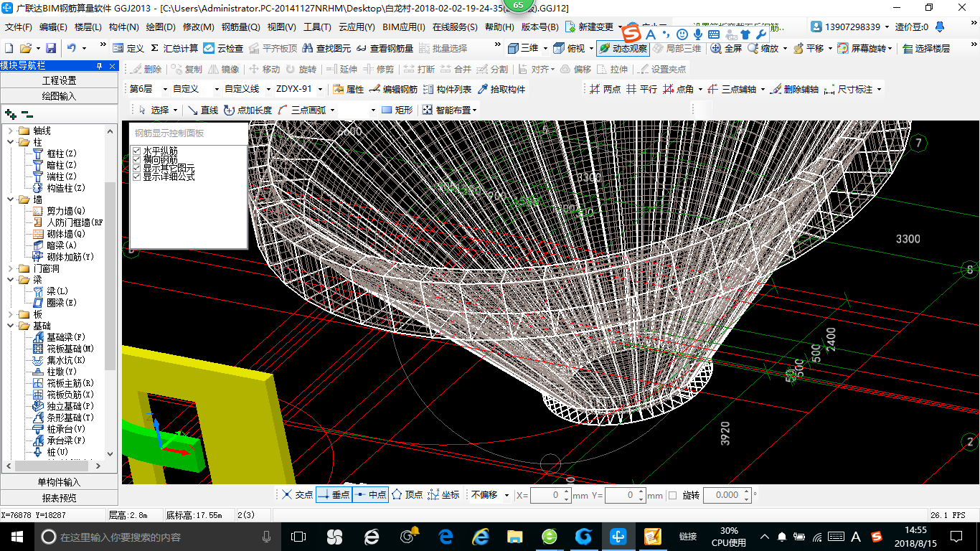980x551 pixels.
Task: Switch to 三维 3D view
Action: [x=523, y=48]
